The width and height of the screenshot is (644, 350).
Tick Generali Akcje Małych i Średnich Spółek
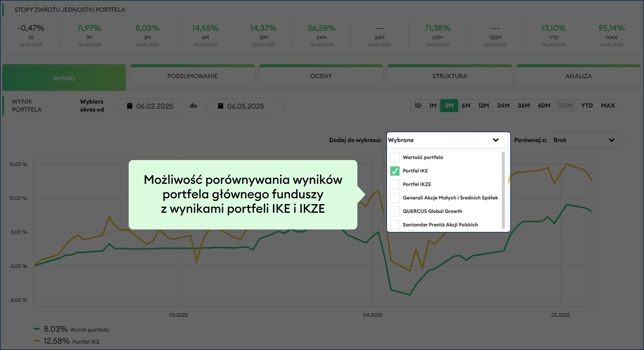(x=395, y=198)
